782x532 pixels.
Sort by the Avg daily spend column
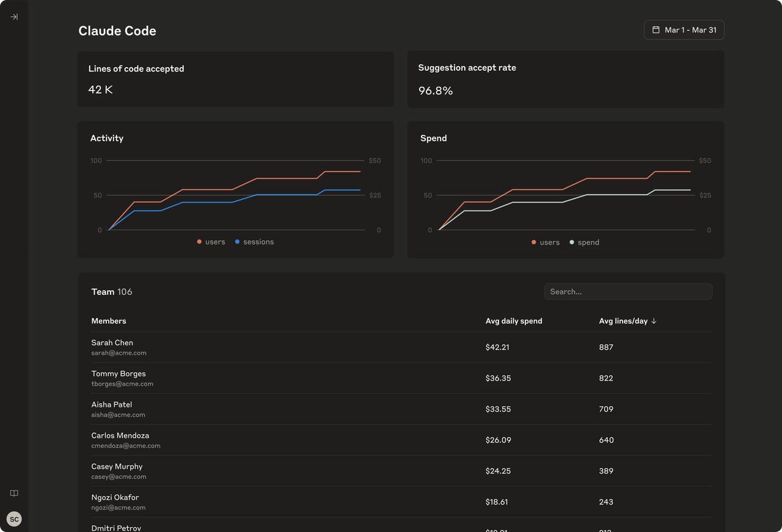[513, 321]
